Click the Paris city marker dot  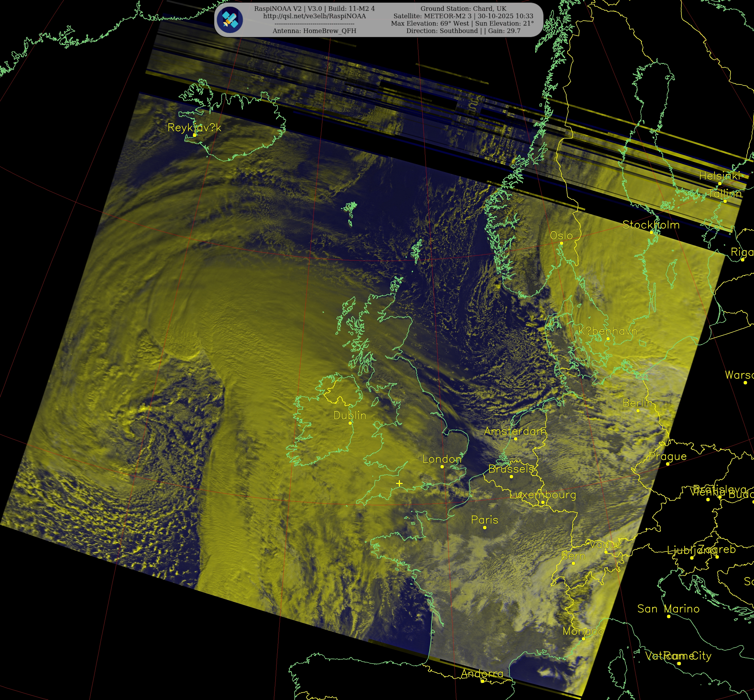coord(485,528)
